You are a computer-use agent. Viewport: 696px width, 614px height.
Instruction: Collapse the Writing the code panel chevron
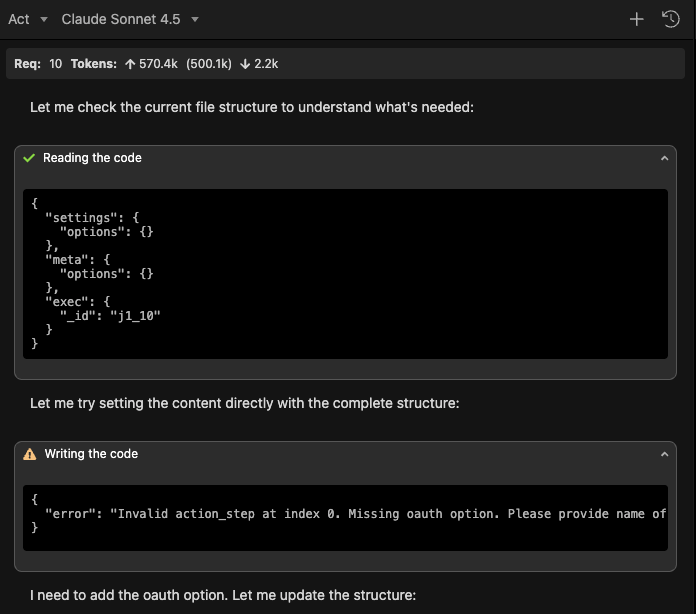[x=665, y=454]
